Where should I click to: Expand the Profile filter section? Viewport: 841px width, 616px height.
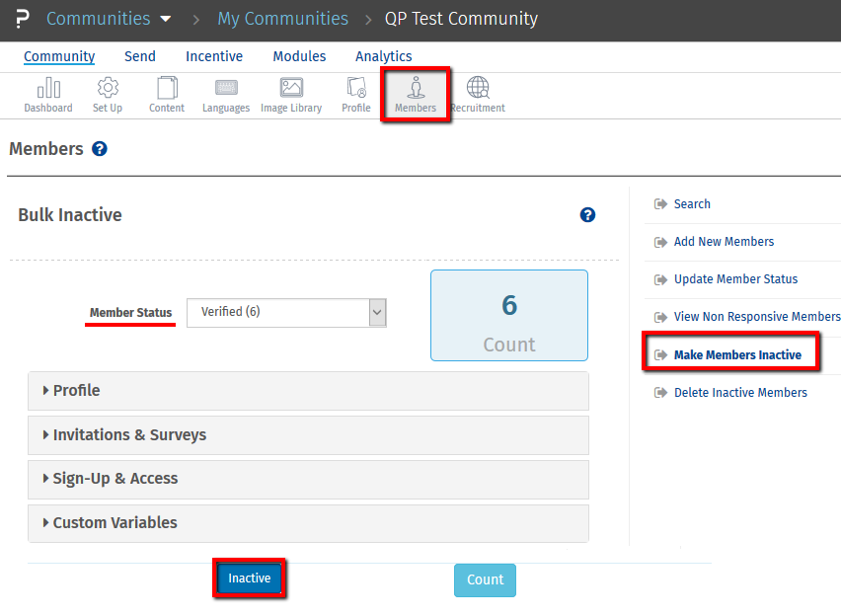click(308, 391)
